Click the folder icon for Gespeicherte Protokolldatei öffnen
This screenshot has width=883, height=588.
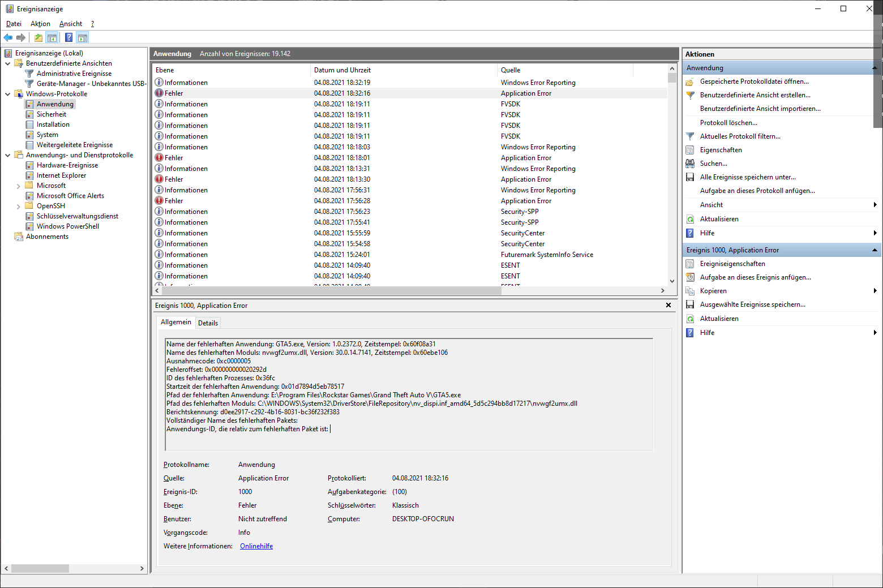[x=690, y=81]
